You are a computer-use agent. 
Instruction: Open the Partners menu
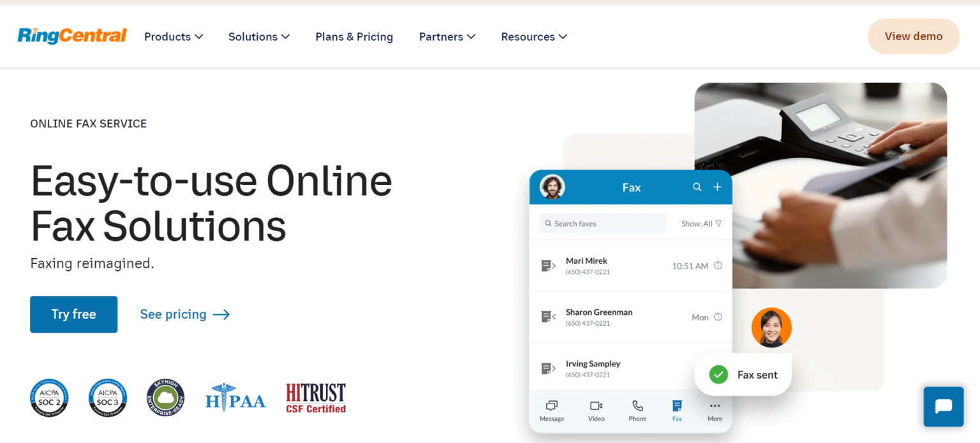pyautogui.click(x=447, y=36)
